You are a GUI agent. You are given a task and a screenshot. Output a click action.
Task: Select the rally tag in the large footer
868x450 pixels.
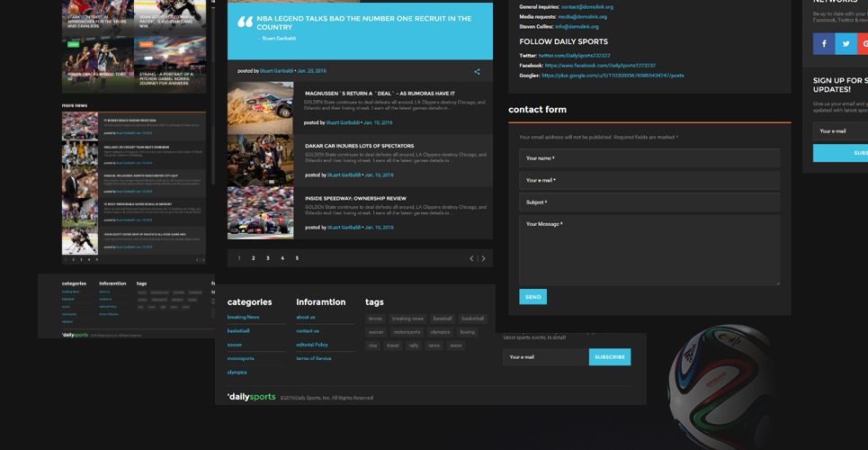414,346
